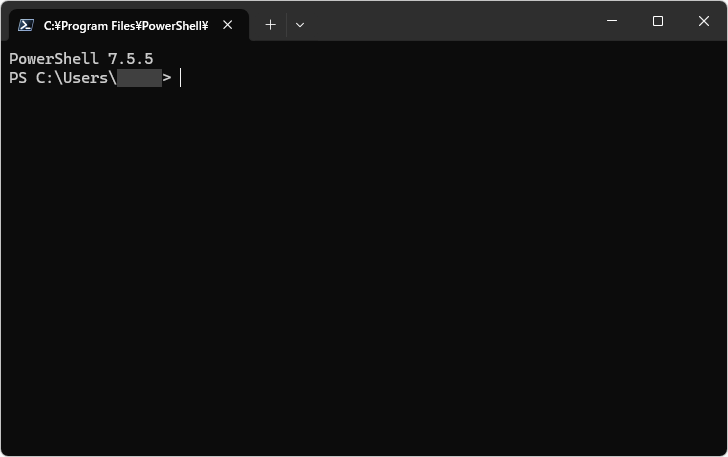Click the bottom-right corner of terminal pane
This screenshot has height=457, width=728.
718,448
